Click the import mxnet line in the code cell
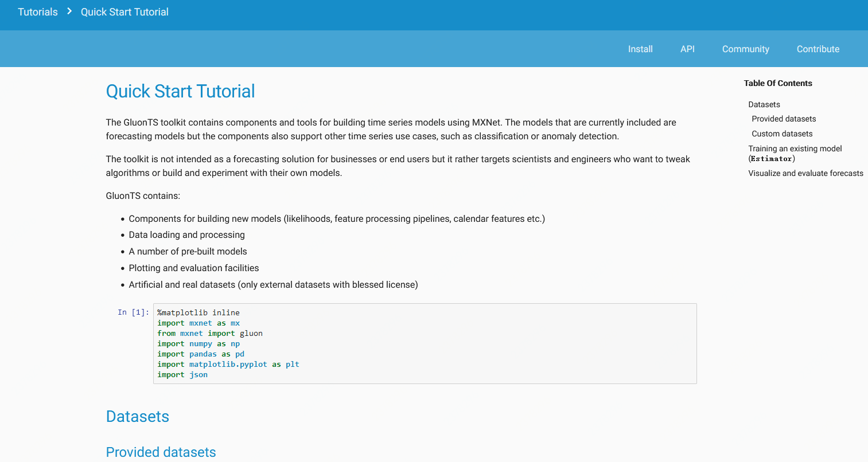 pyautogui.click(x=198, y=323)
